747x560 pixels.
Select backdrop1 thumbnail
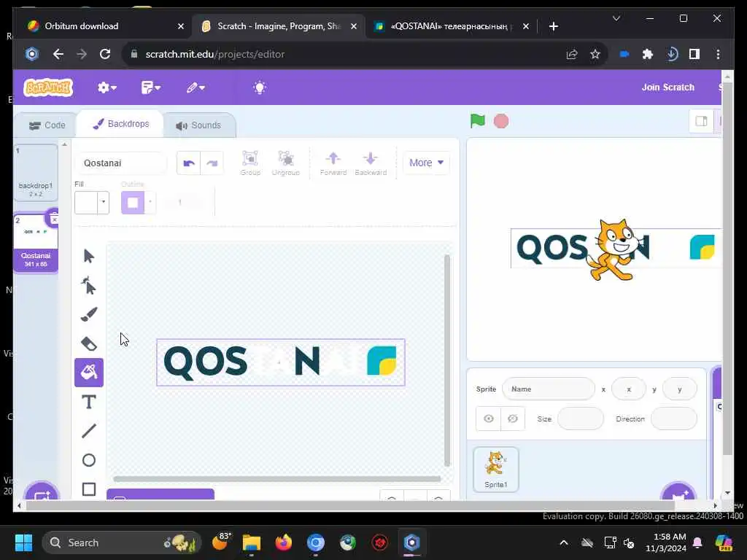(x=36, y=172)
